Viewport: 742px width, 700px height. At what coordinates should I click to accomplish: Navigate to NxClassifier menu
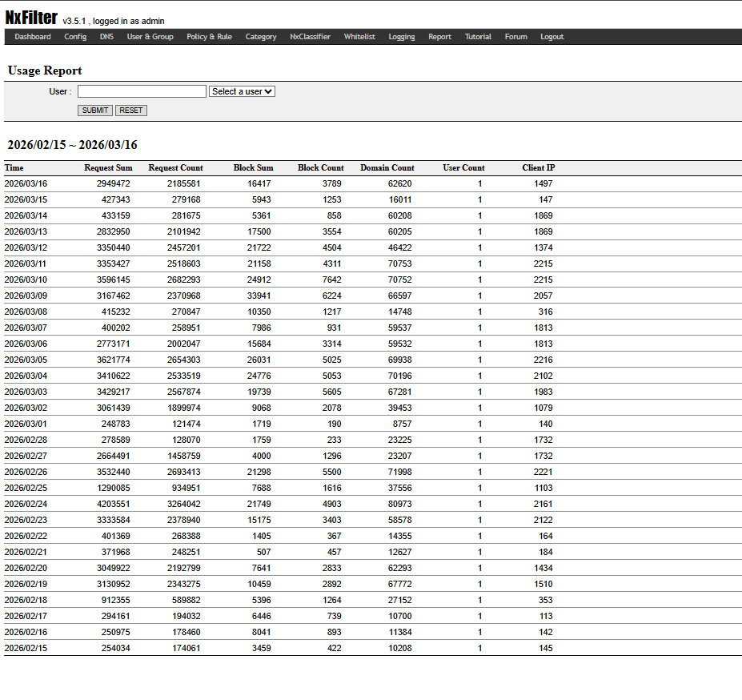coord(310,37)
